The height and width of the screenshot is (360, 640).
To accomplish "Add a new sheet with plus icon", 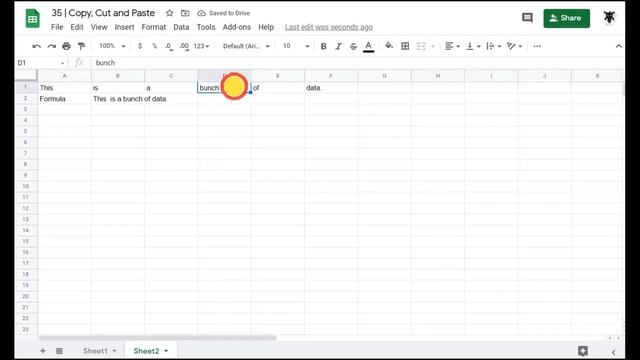I will coord(42,351).
